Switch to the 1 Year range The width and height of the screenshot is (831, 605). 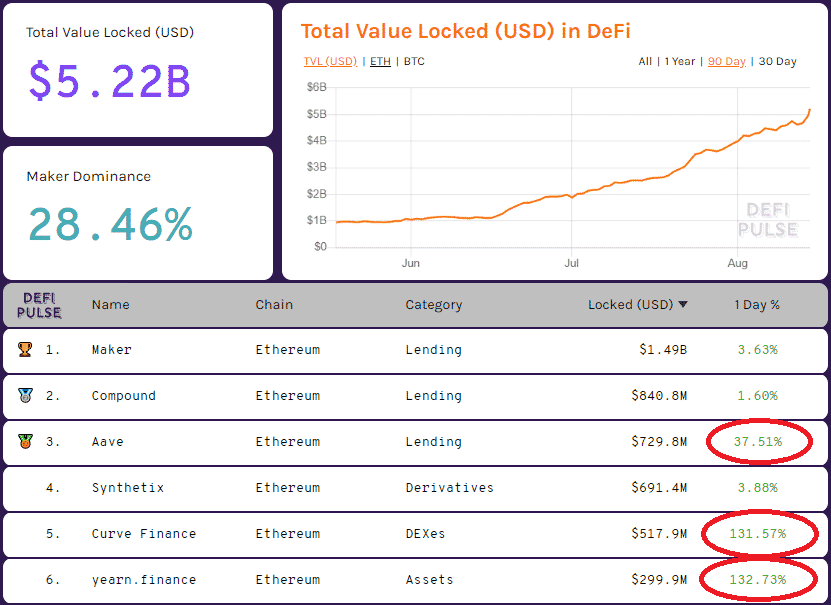pos(677,61)
